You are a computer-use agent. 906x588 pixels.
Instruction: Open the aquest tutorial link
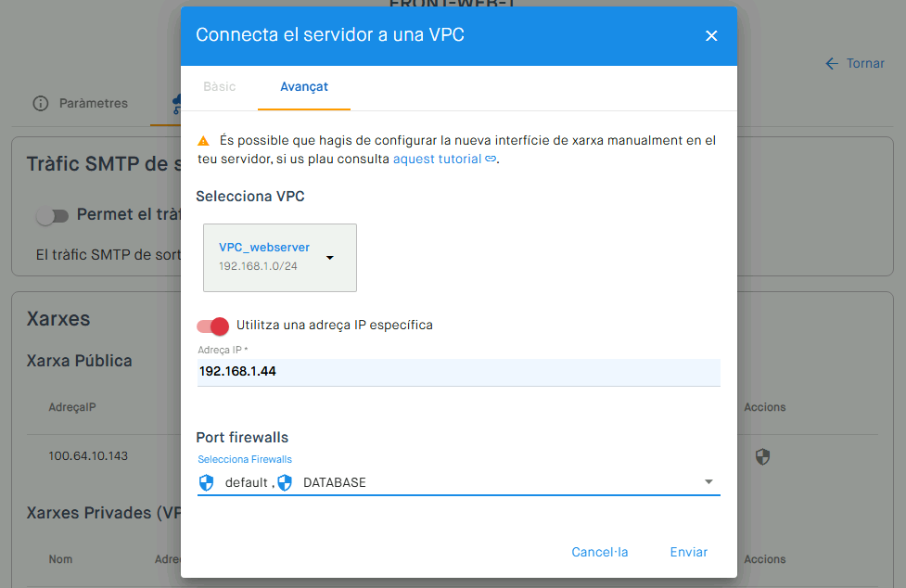[437, 159]
